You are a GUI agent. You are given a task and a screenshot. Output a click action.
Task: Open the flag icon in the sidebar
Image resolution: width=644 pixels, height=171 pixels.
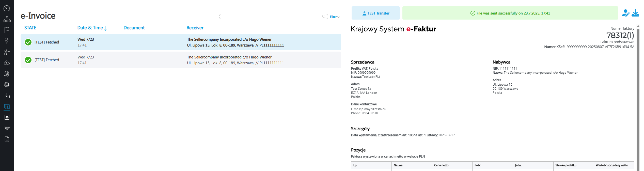[7, 30]
